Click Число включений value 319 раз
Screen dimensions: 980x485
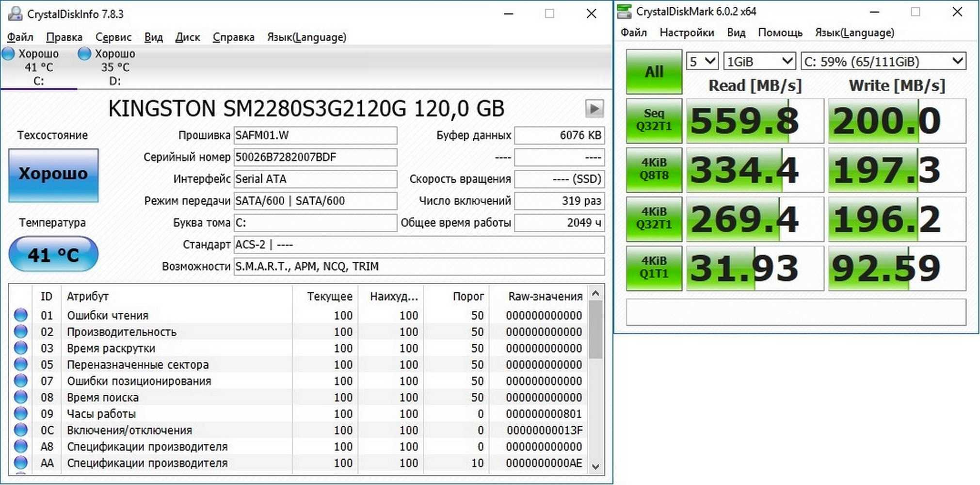[560, 201]
